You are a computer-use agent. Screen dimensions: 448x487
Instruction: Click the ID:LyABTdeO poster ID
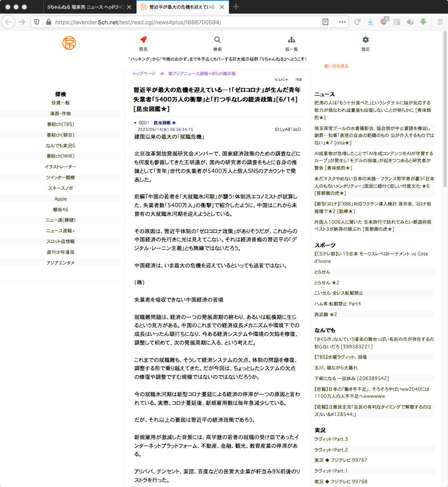288,129
